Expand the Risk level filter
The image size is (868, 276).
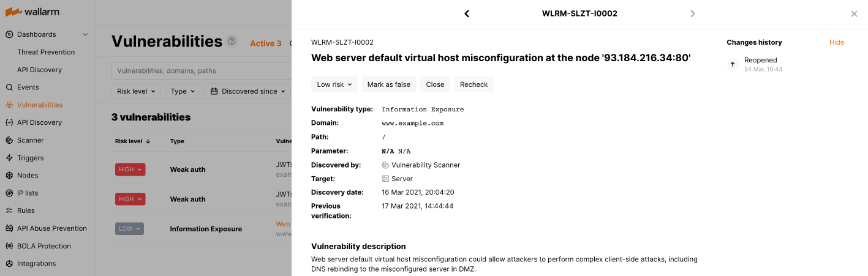(x=136, y=91)
